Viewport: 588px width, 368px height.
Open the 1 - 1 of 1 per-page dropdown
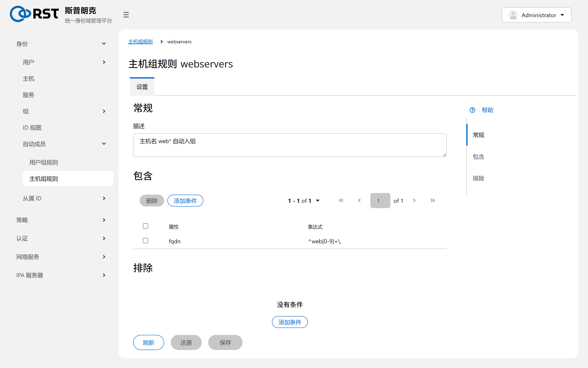pos(304,201)
